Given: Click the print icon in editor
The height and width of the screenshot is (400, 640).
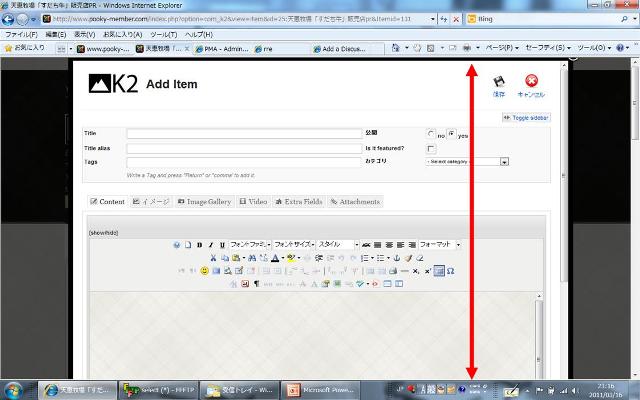Looking at the screenshot, I should pos(393,271).
